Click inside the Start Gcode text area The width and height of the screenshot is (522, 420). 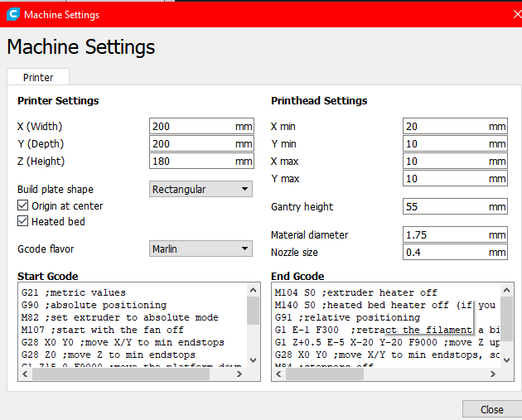coord(133,323)
